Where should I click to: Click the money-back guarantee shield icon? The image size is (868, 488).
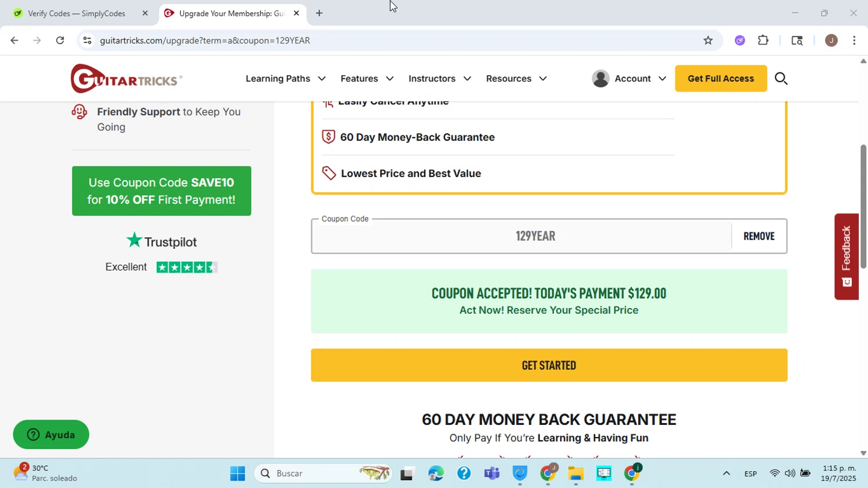tap(328, 137)
